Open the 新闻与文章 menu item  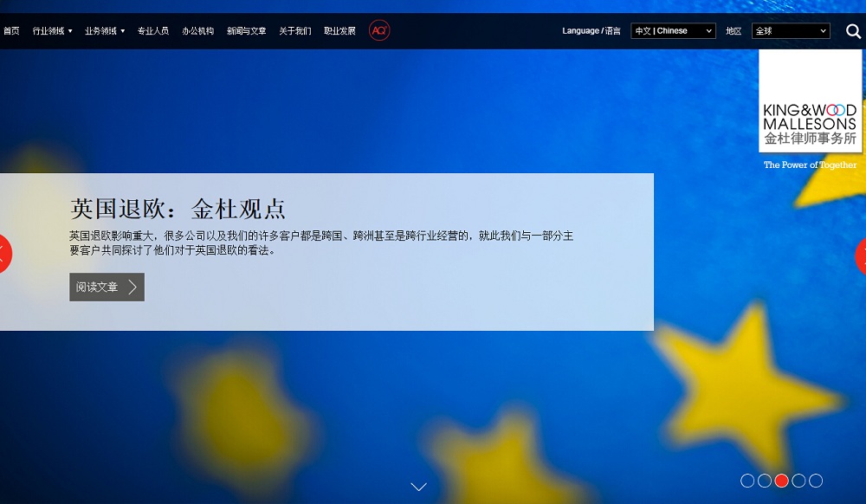click(246, 31)
